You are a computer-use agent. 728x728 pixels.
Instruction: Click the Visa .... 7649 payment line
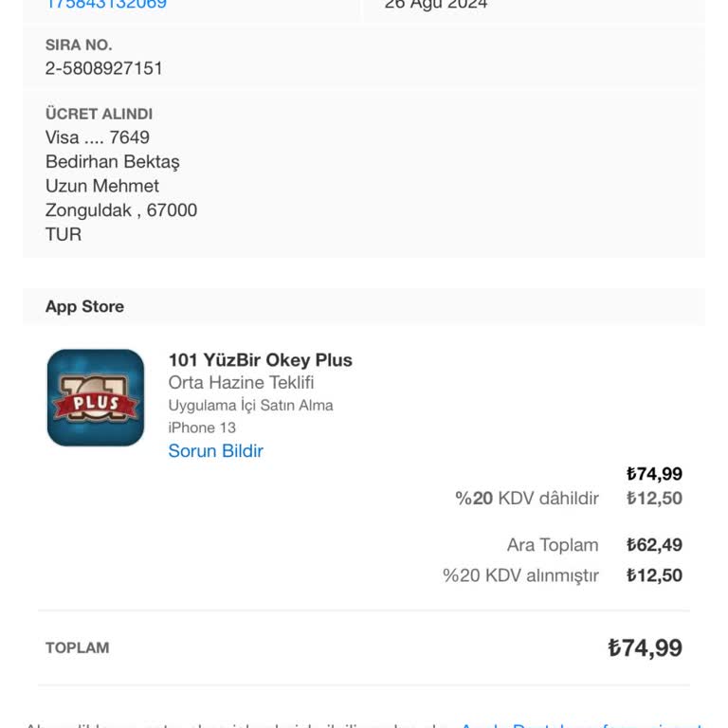click(x=98, y=137)
